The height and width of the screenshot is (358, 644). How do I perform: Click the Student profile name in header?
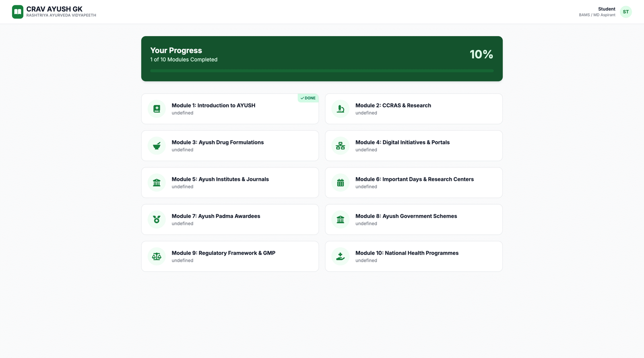(606, 9)
